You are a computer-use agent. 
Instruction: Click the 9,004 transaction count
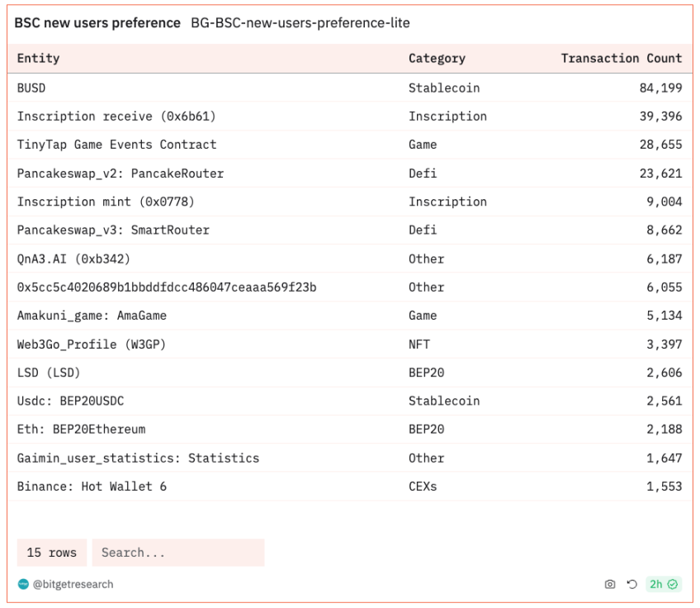[665, 202]
